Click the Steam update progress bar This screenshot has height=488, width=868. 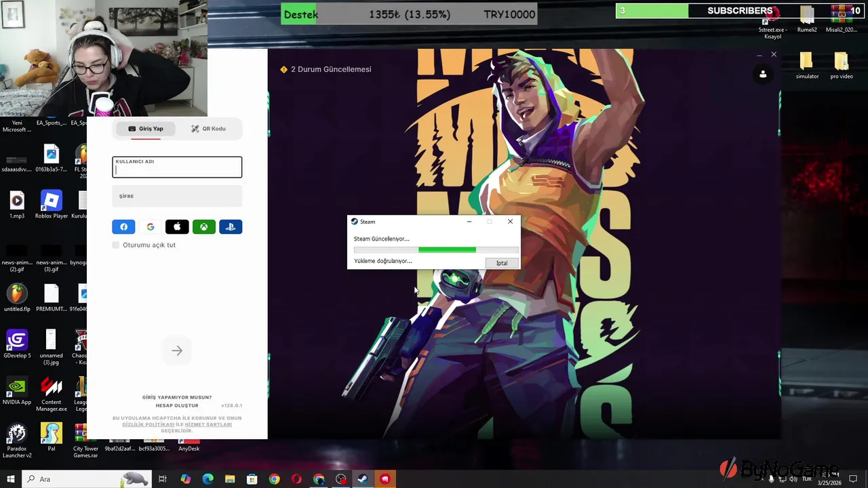point(436,250)
